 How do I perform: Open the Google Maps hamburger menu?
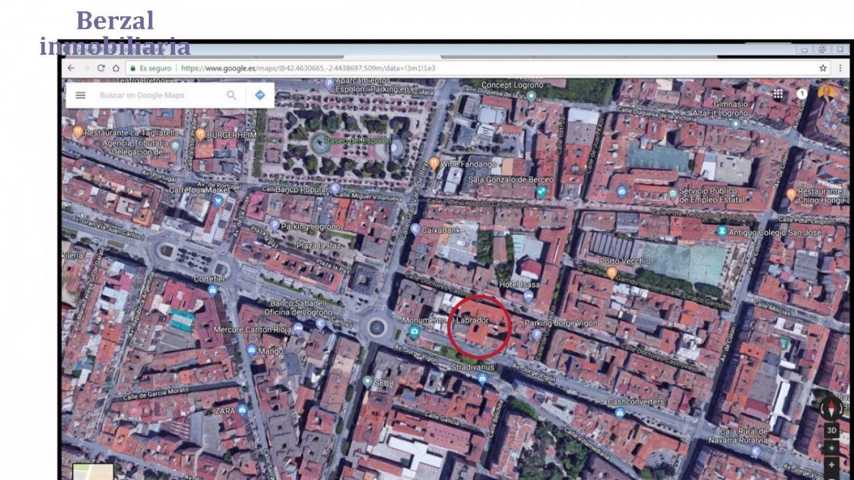coord(81,96)
